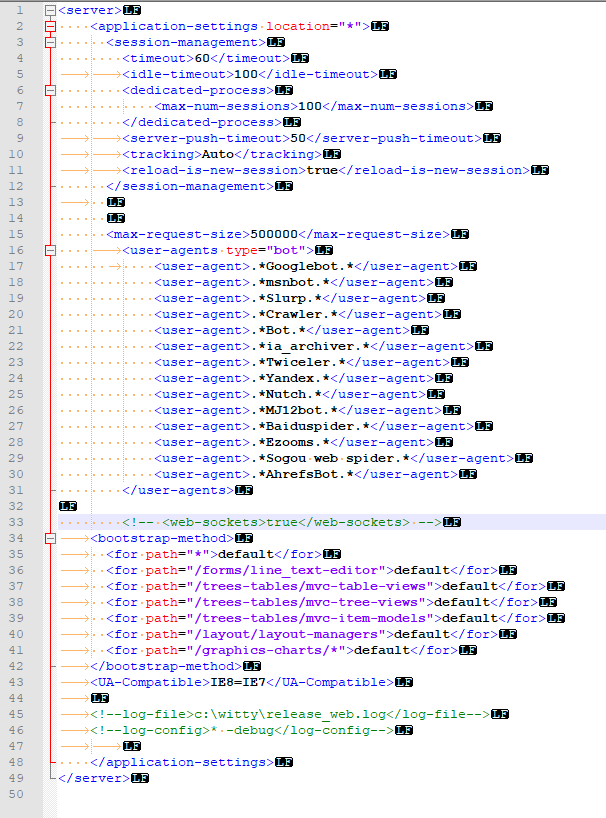Click the msnbot user-agent pattern
The height and width of the screenshot is (818, 606).
click(290, 282)
